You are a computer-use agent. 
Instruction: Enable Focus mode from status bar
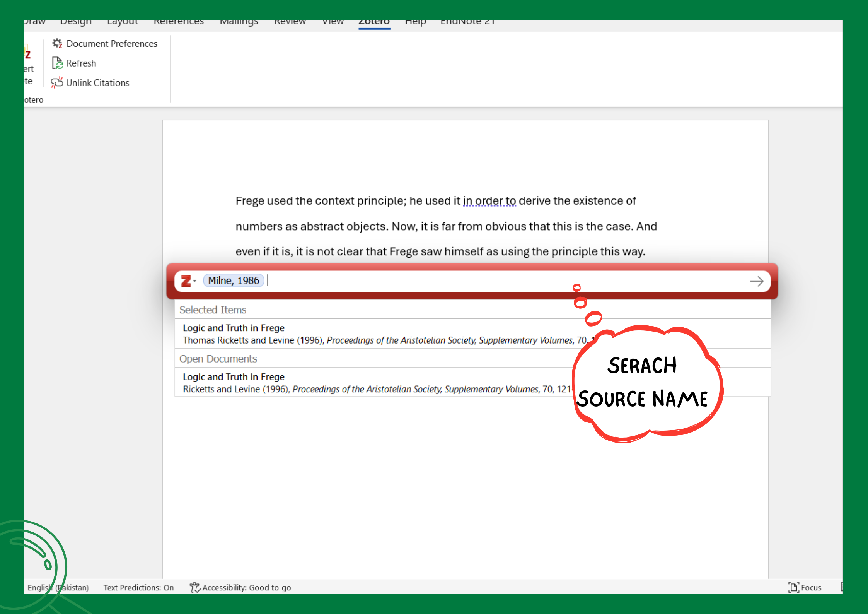pyautogui.click(x=805, y=587)
